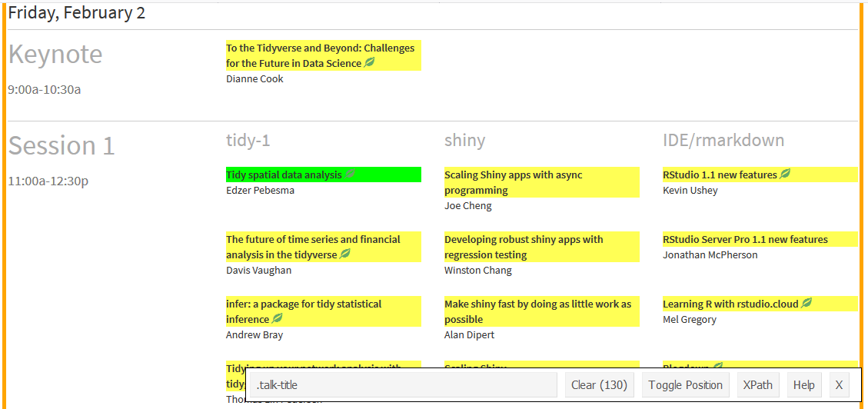Click the IDE/rmarkdown track heading
868x409 pixels.
[723, 140]
